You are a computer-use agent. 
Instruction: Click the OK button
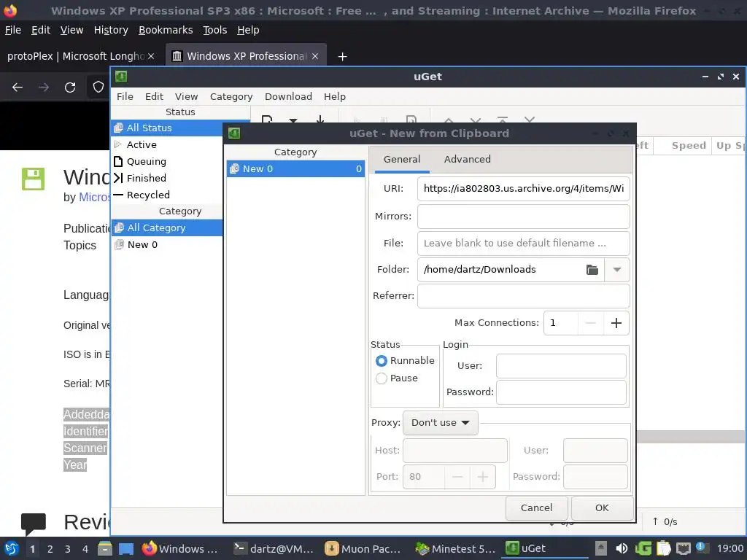[602, 508]
